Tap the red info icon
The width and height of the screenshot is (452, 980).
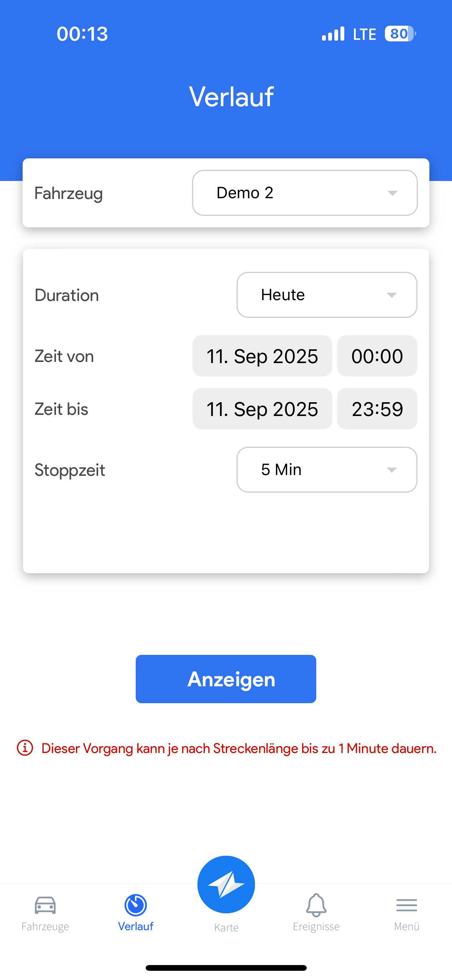[x=25, y=748]
